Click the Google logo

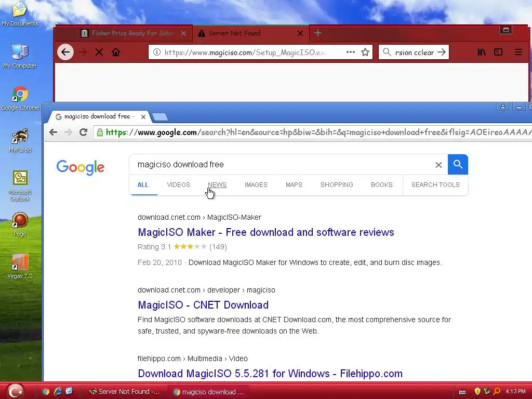pyautogui.click(x=81, y=167)
